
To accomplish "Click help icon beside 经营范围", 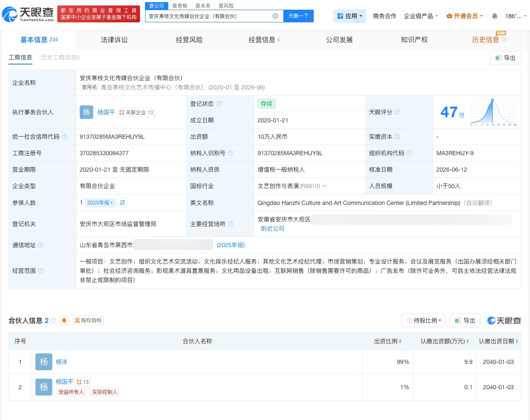I will click(x=41, y=271).
